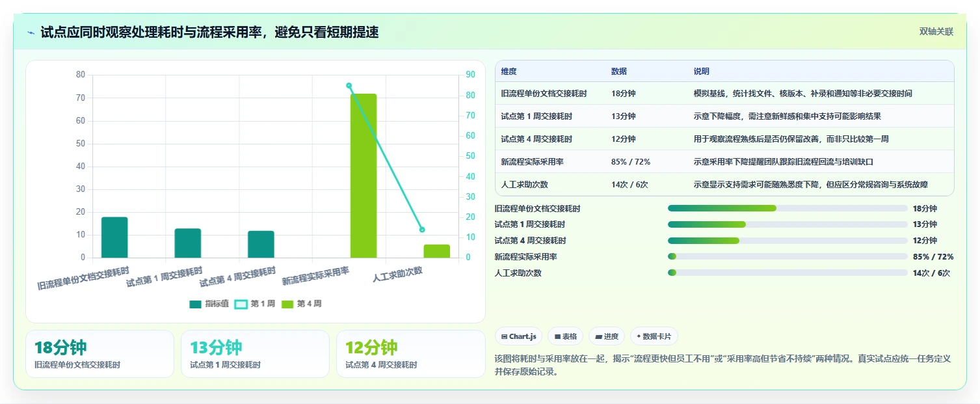This screenshot has height=404, width=980.
Task: Click the page title about 处理耗时与流程采用率
Action: point(209,32)
